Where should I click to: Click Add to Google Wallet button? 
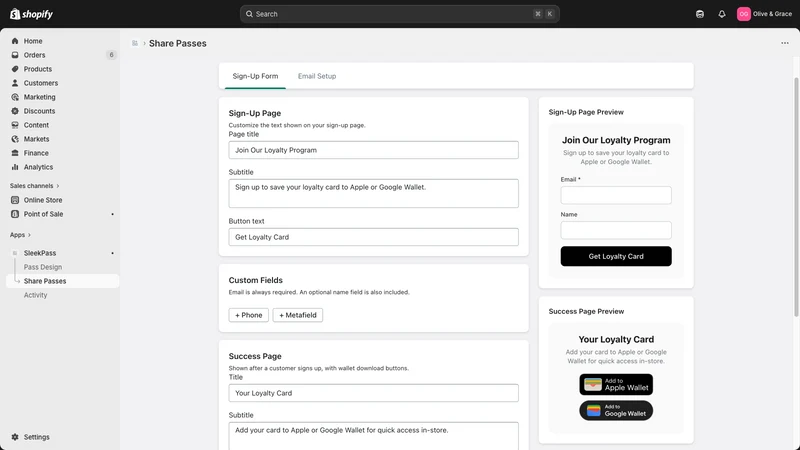coord(616,410)
